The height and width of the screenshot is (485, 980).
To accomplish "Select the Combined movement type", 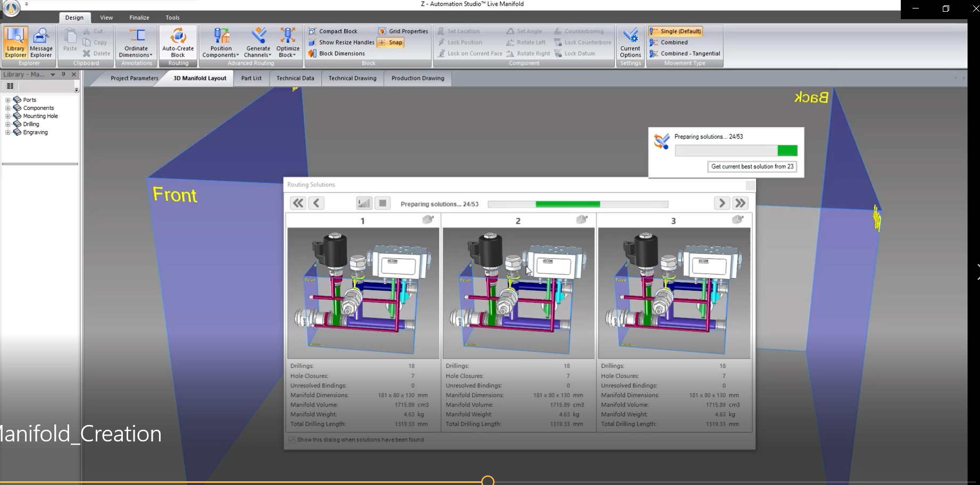I will point(669,42).
